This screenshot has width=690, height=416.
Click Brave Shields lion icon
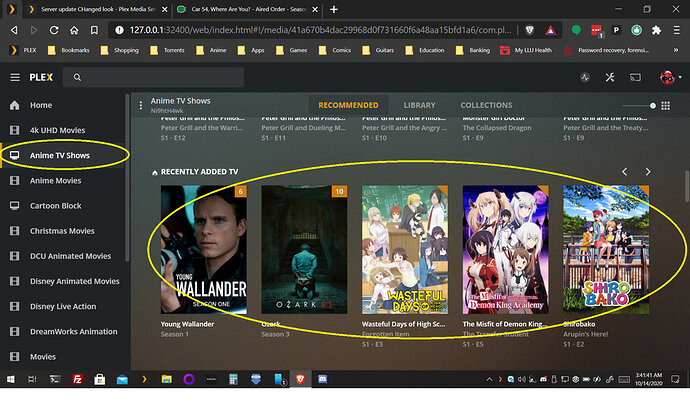click(x=530, y=30)
